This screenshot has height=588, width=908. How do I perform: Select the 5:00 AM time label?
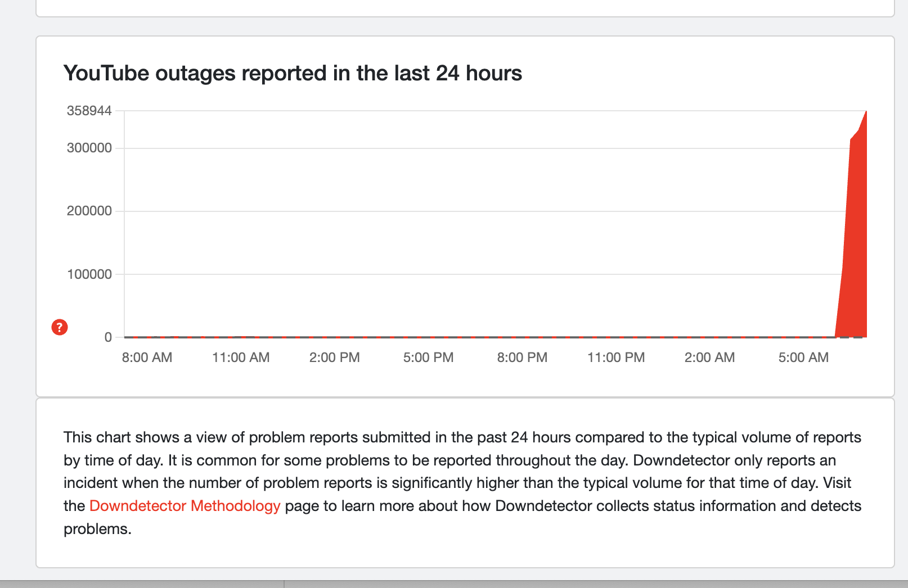pyautogui.click(x=803, y=358)
